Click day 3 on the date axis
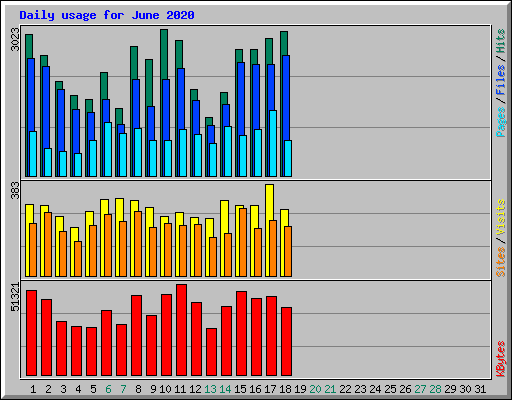Viewport: 512px width, 400px height. pyautogui.click(x=63, y=389)
